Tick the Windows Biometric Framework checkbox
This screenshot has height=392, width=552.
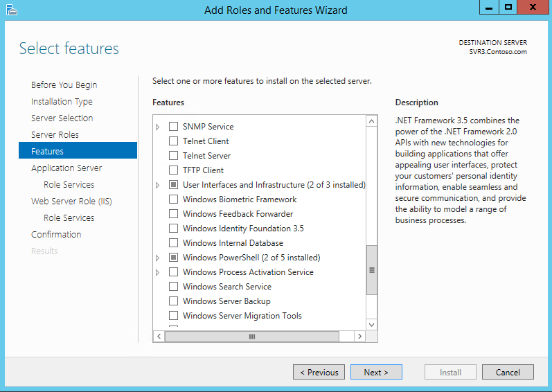(x=174, y=199)
